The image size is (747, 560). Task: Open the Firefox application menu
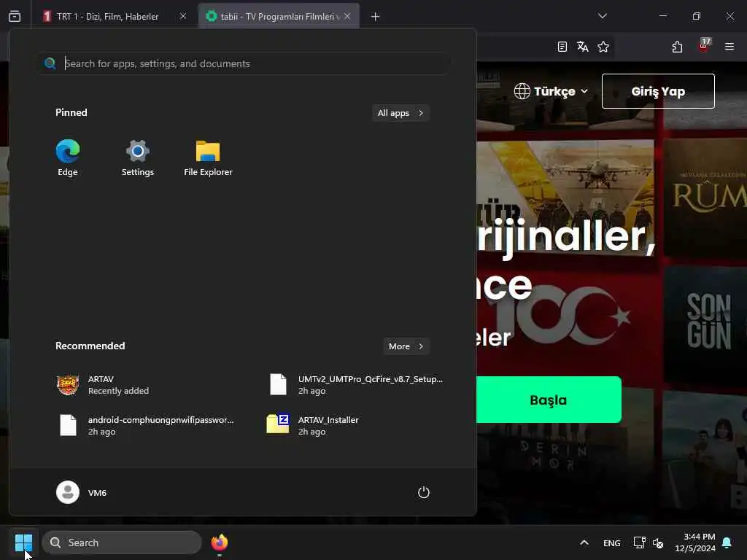tap(729, 47)
